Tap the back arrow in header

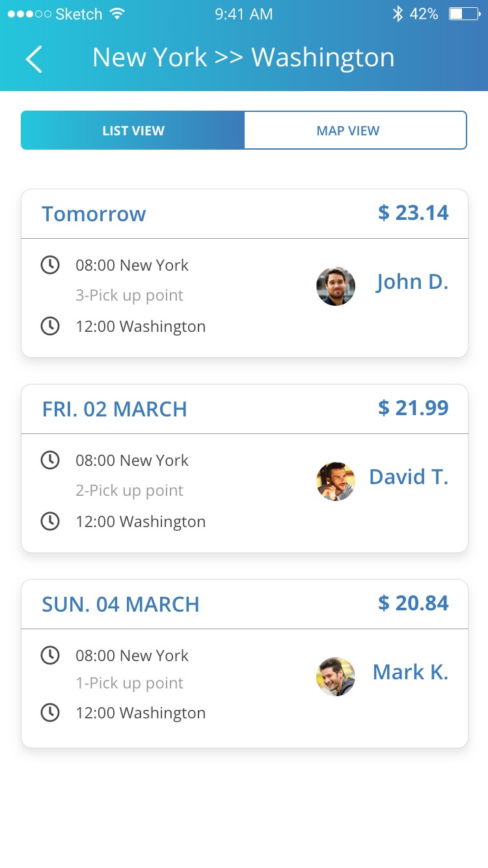(x=34, y=59)
